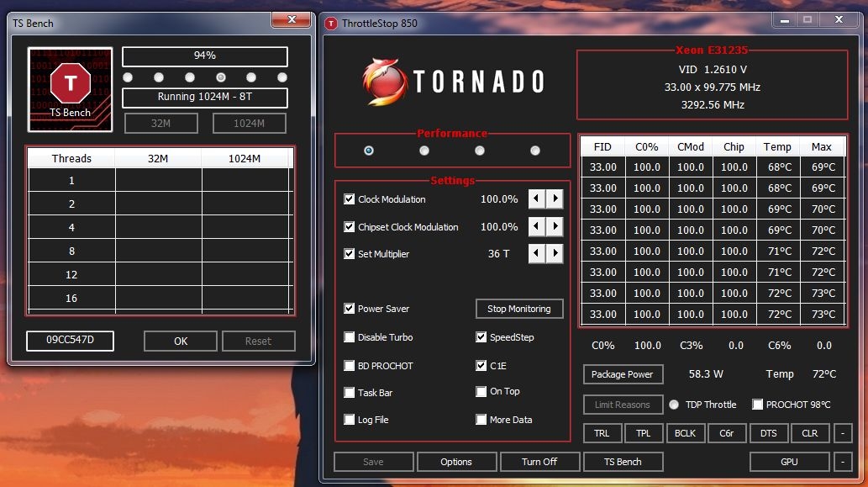Viewport: 868px width, 487px height.
Task: Disable the Power Saver checkbox
Action: pyautogui.click(x=350, y=309)
